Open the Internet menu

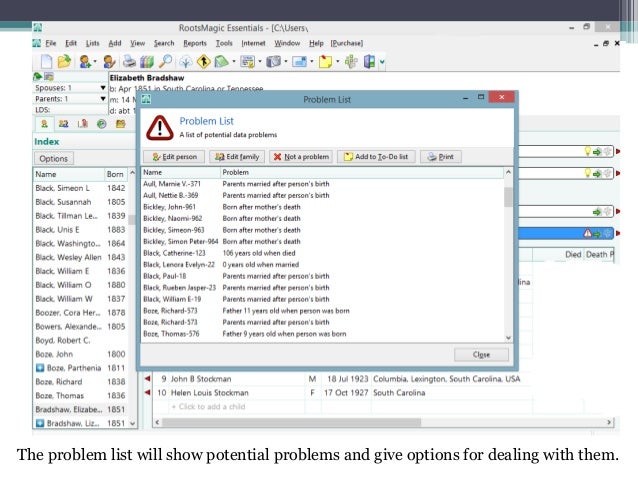point(253,43)
